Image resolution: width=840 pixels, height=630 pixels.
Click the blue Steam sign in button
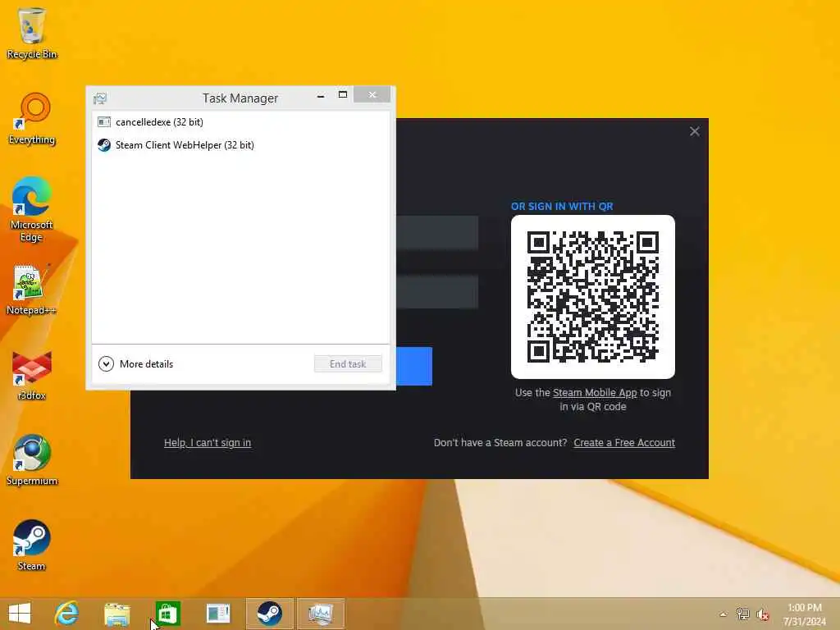pos(414,367)
